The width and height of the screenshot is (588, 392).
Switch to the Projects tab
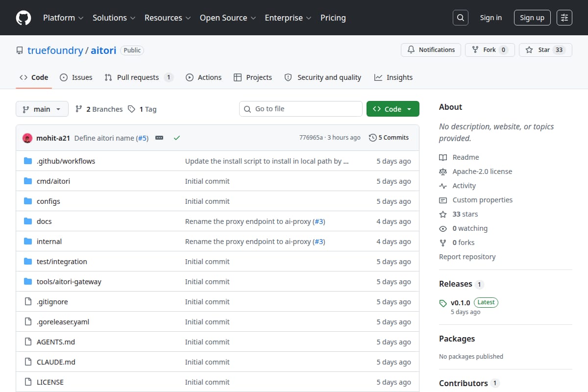pyautogui.click(x=253, y=77)
